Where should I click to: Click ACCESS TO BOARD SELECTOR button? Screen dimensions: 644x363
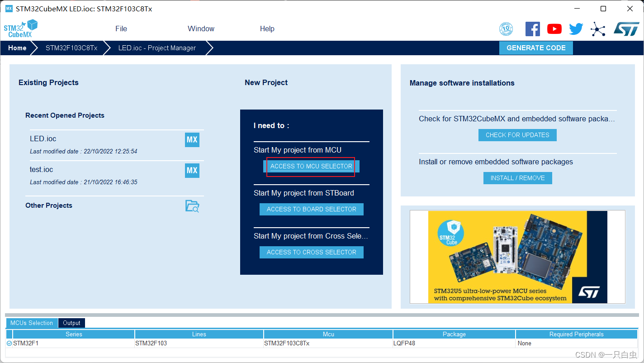(311, 209)
